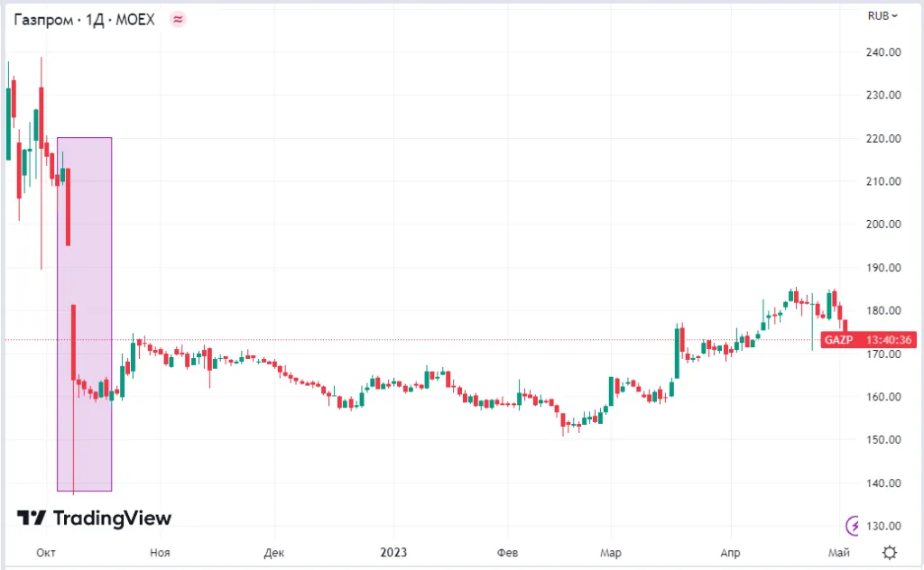
Task: Click the purple lightning bolt icon
Action: (852, 525)
